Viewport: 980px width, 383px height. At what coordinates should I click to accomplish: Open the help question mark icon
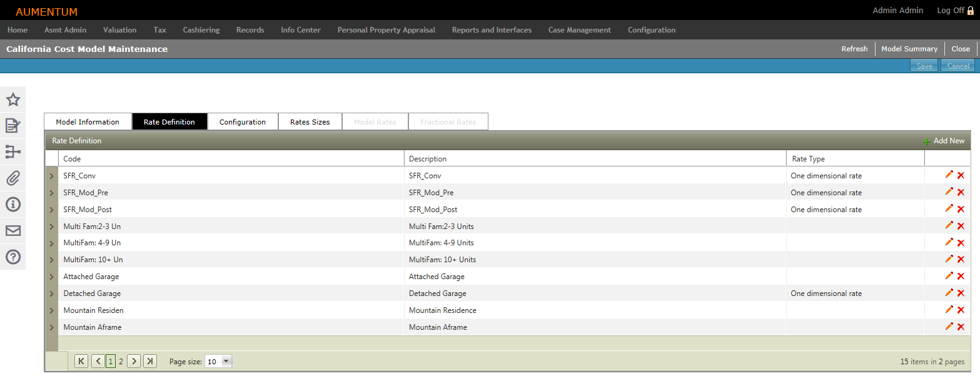point(13,257)
